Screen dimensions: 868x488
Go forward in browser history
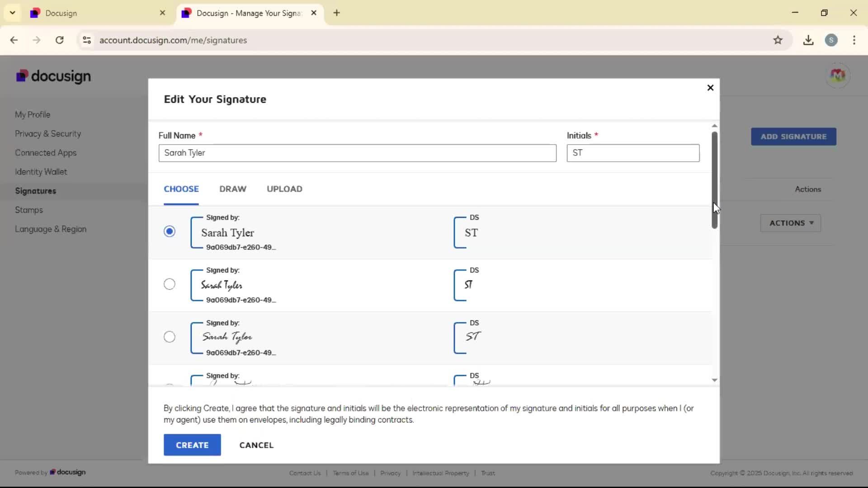point(37,40)
